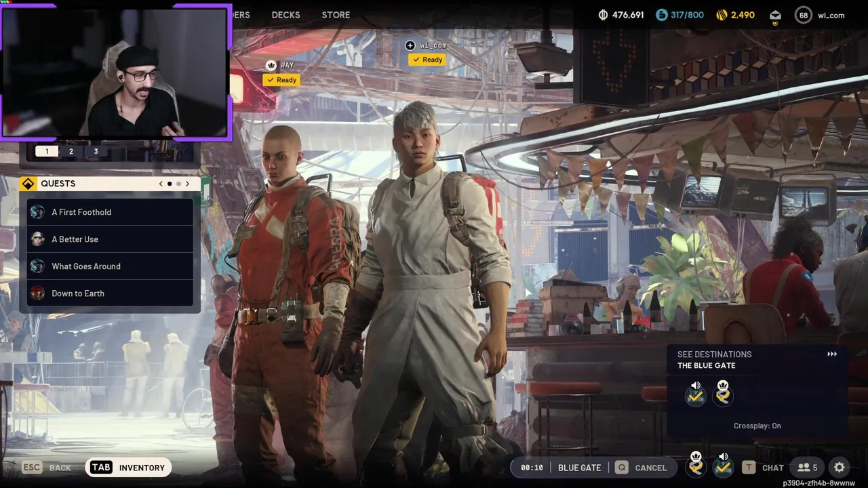Toggle wi_com's Ready status badge

coord(427,60)
